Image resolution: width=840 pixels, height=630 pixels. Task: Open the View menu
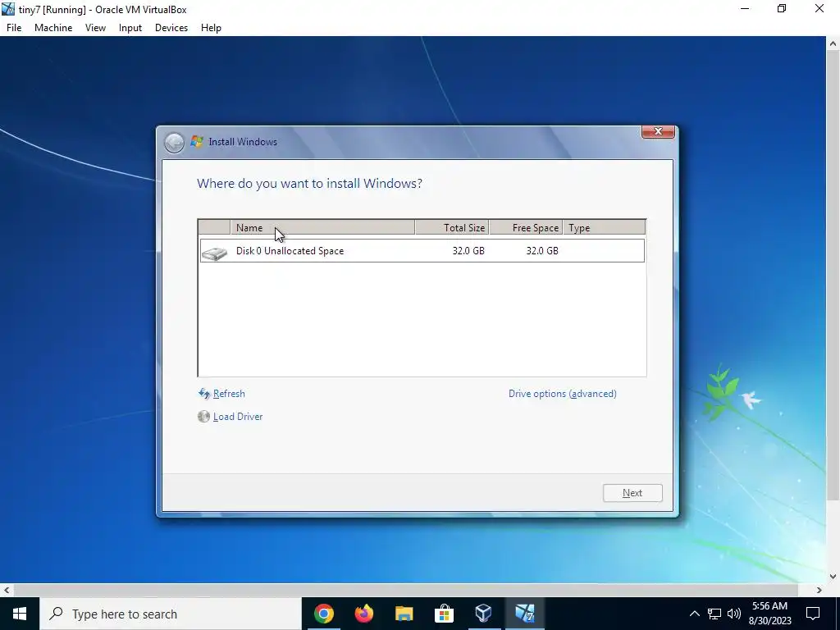(x=95, y=28)
